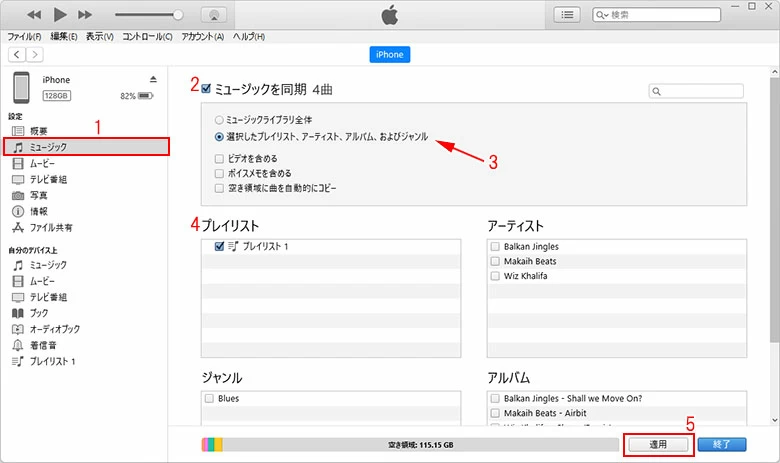The height and width of the screenshot is (463, 780).
Task: Open the AirPlay output icon
Action: (x=212, y=15)
